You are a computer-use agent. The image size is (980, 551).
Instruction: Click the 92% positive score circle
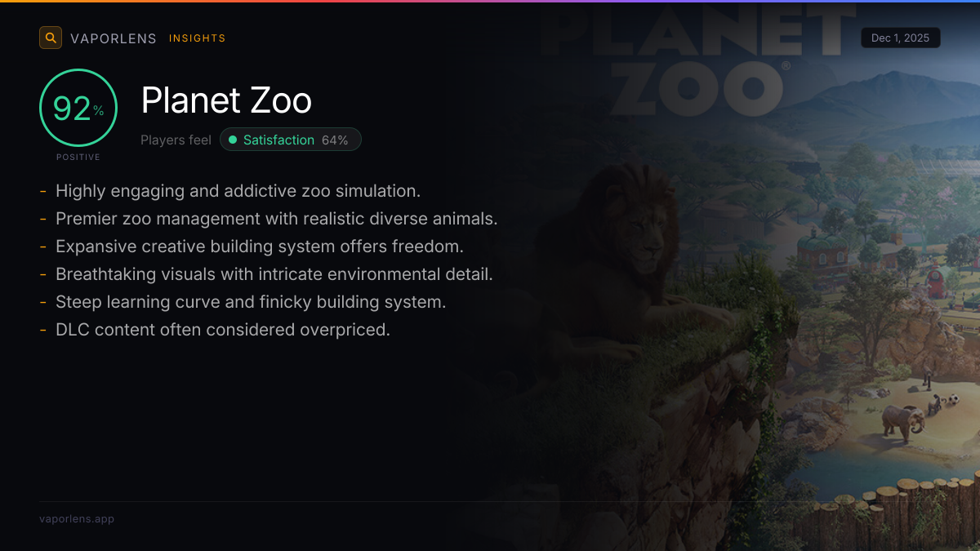click(78, 109)
